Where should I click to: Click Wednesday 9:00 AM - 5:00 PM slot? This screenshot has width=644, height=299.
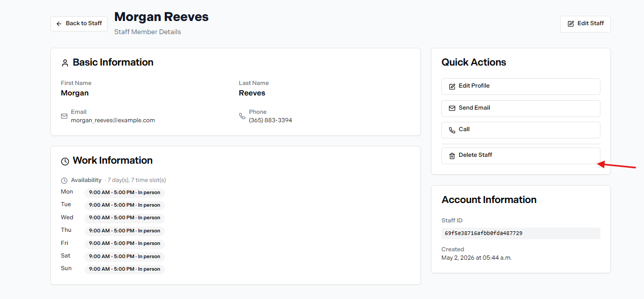click(x=124, y=218)
